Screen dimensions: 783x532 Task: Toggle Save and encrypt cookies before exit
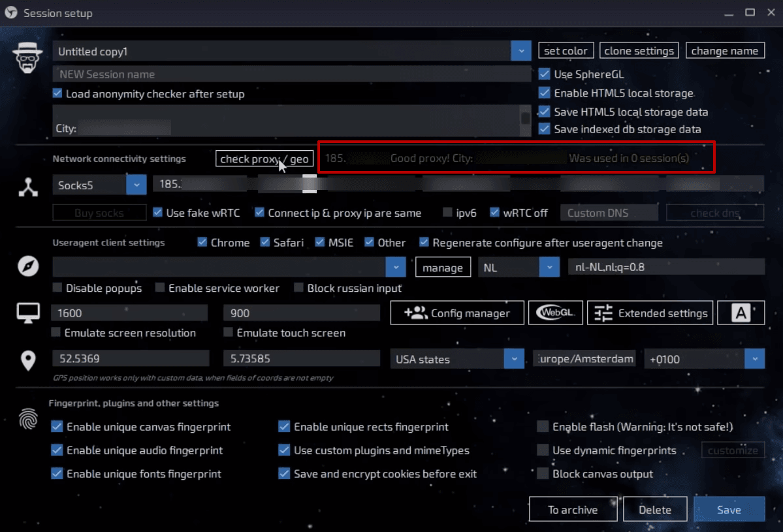tap(284, 473)
